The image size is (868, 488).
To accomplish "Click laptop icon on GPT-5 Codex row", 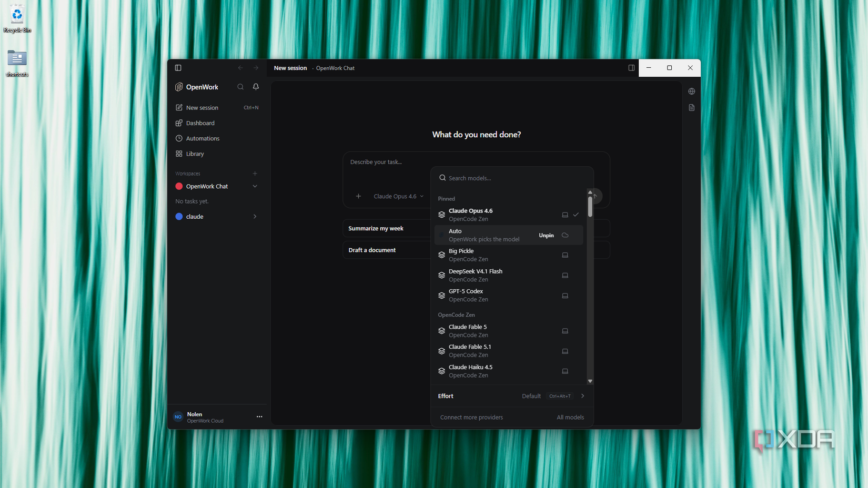I will [565, 296].
